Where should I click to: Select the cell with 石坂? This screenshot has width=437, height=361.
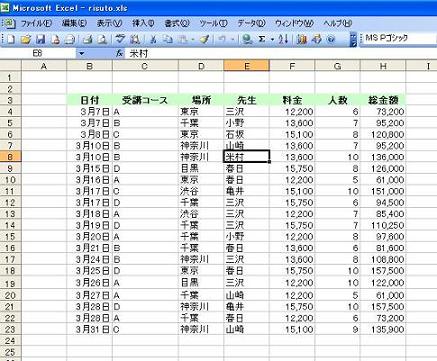pyautogui.click(x=247, y=134)
